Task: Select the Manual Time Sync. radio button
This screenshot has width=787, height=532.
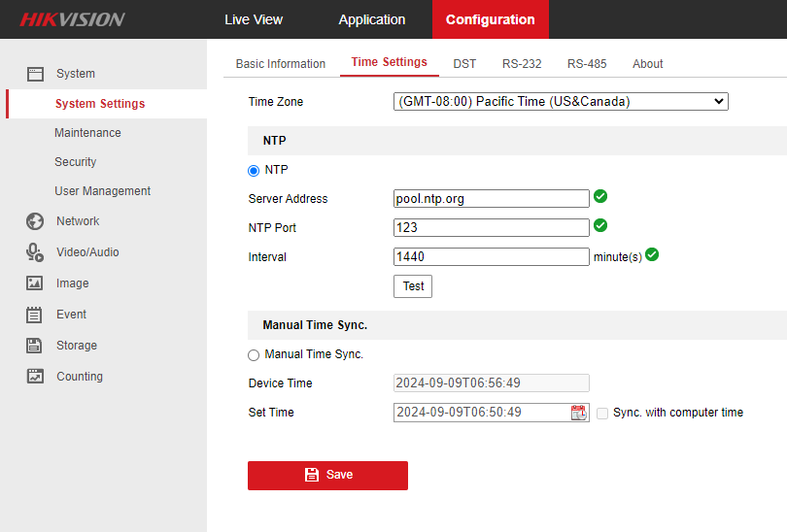Action: point(255,355)
